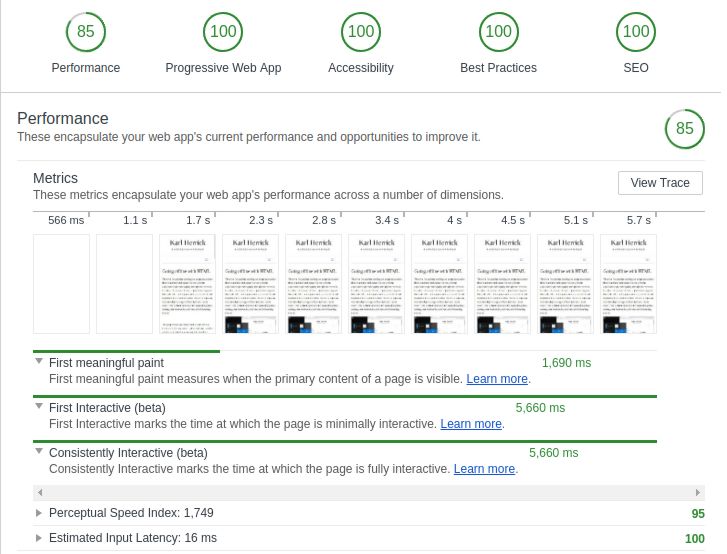
Task: Collapse the First Interactive (beta) metric
Action: (40, 408)
